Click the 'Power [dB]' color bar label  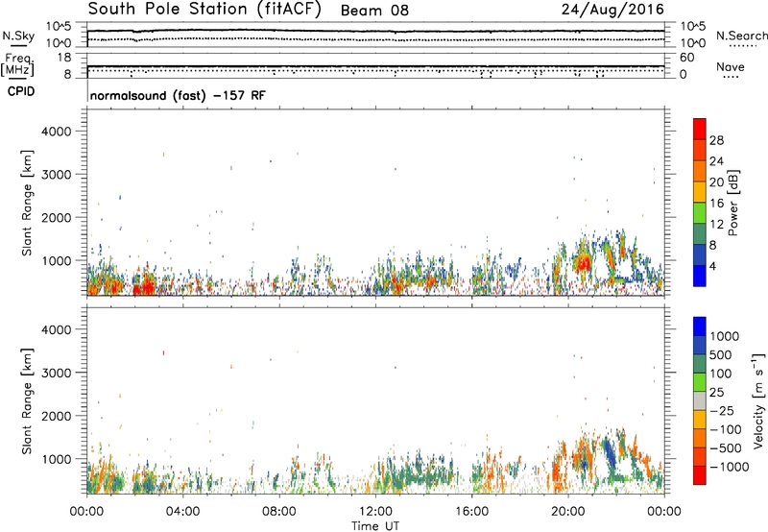[733, 203]
